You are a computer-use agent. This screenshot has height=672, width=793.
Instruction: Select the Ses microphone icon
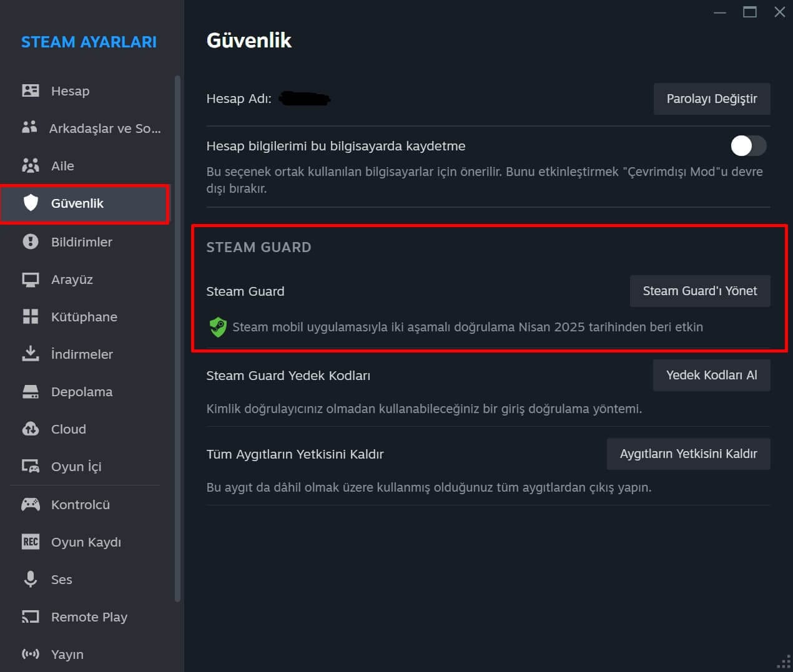tap(30, 579)
